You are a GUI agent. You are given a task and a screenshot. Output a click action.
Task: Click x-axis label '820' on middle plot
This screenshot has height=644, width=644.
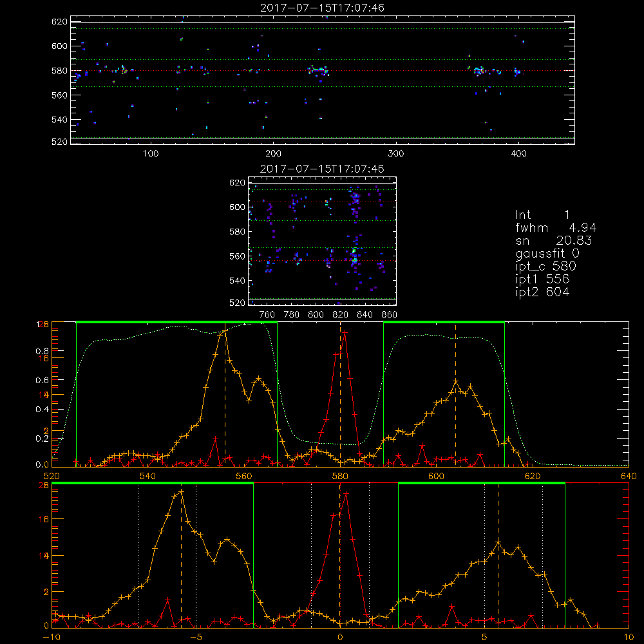[x=341, y=315]
